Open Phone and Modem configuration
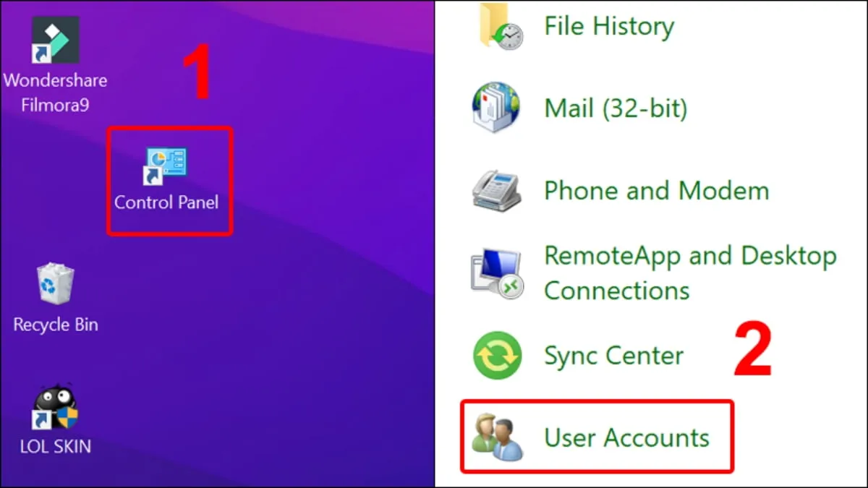 [655, 190]
